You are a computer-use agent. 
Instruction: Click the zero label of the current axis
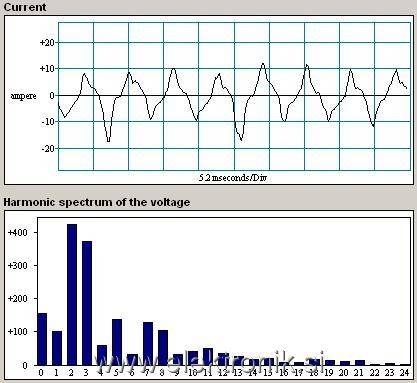coord(52,96)
